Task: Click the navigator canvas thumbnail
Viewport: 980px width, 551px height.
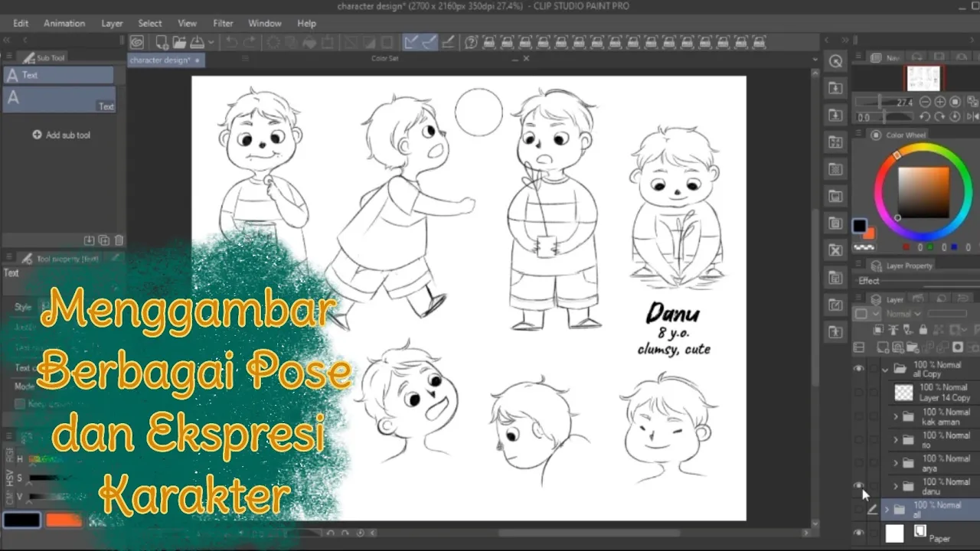Action: point(924,78)
